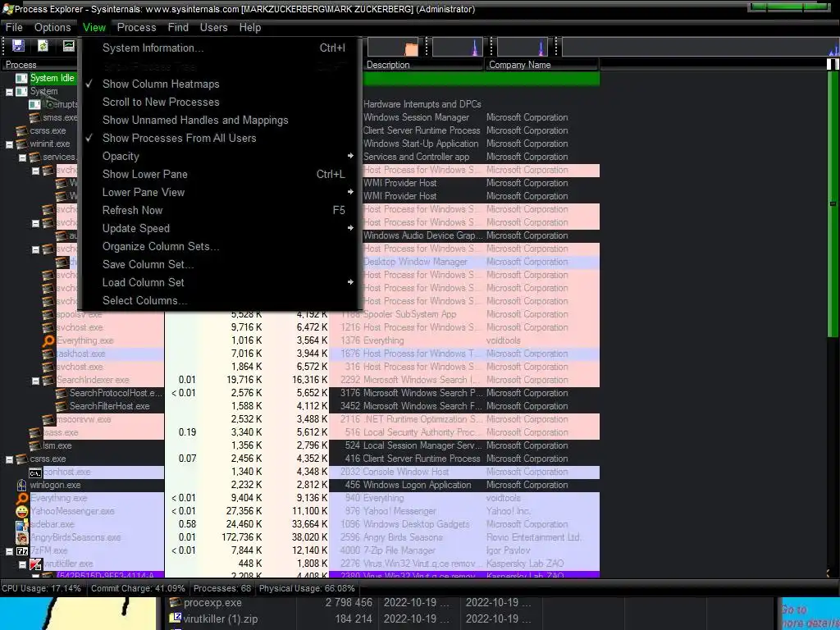This screenshot has width=840, height=630.
Task: Expand the Load Column Set submenu
Action: pos(218,282)
